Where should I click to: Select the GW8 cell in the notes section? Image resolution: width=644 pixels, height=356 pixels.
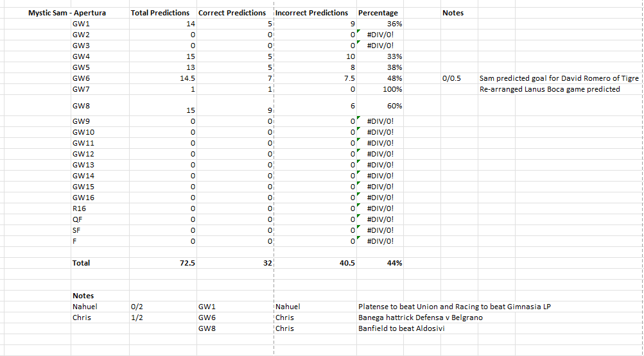click(x=207, y=328)
